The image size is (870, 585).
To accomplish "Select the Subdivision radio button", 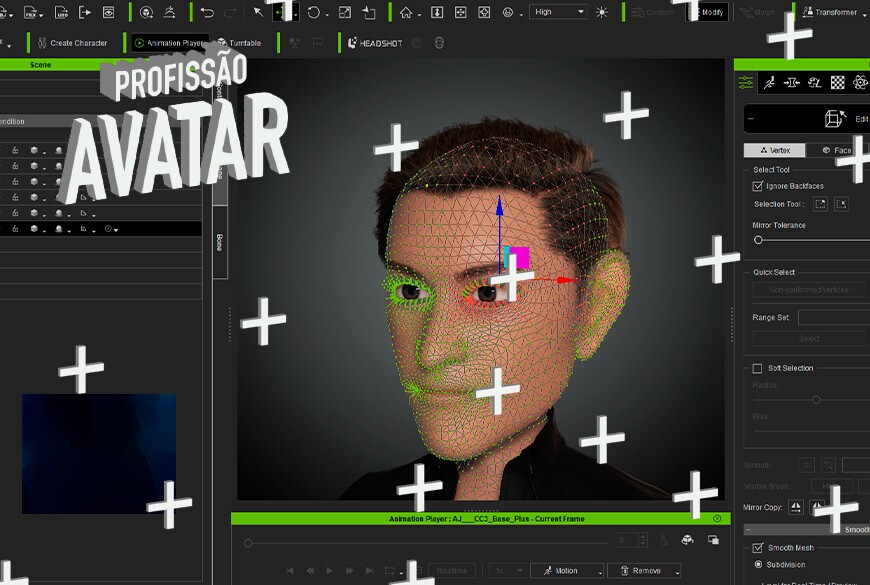I will pyautogui.click(x=758, y=564).
